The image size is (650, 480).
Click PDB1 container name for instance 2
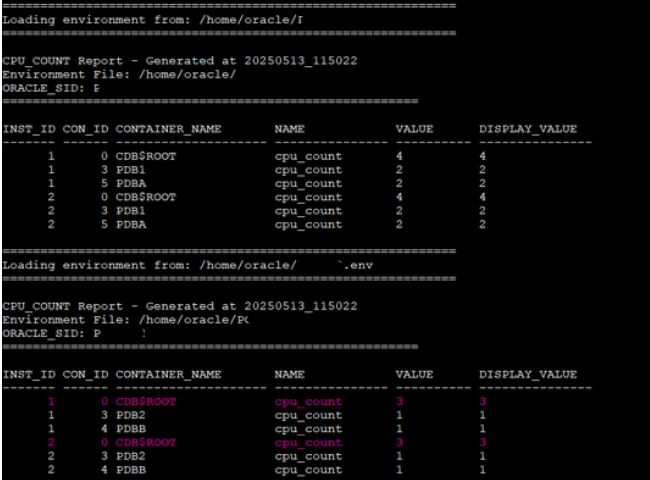[132, 211]
